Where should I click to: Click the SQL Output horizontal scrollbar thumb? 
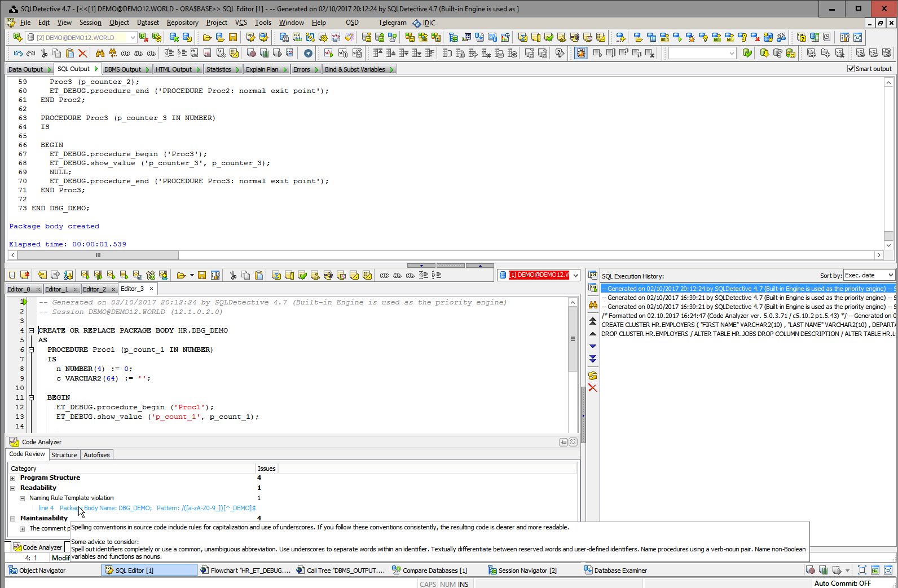98,255
